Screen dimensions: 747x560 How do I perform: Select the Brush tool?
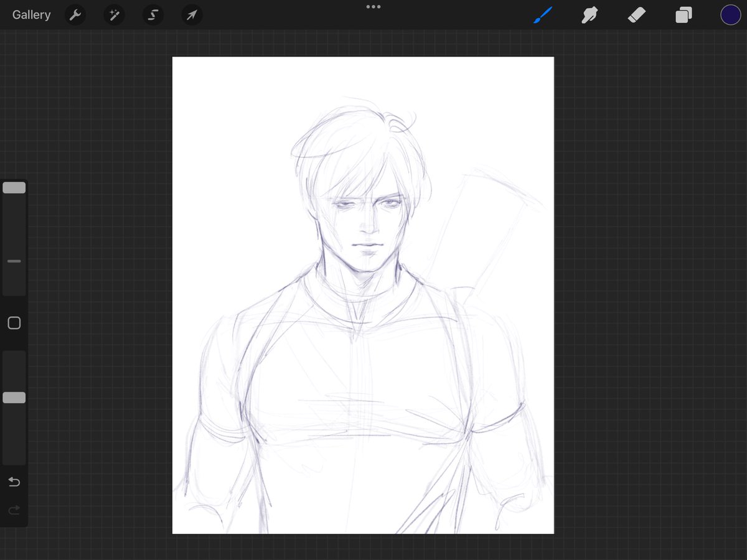pyautogui.click(x=543, y=15)
